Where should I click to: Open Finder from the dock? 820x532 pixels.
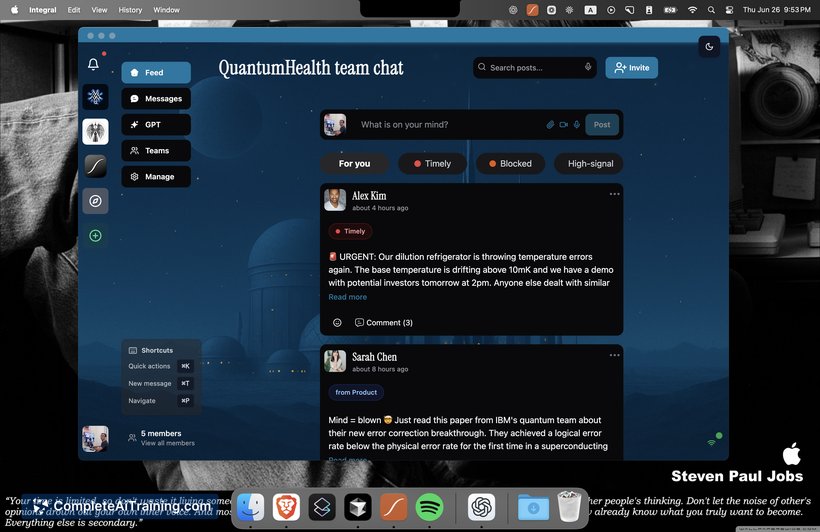[x=250, y=507]
